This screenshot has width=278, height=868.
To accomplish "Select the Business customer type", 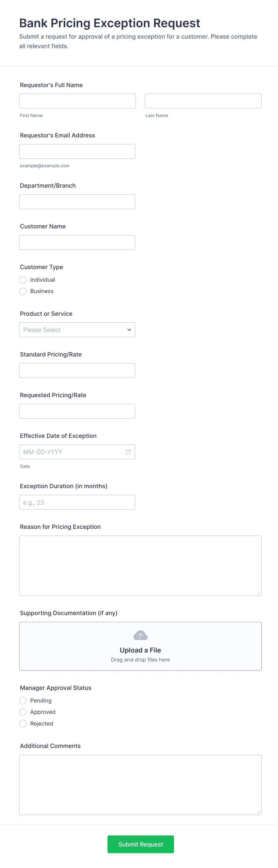I will point(23,291).
